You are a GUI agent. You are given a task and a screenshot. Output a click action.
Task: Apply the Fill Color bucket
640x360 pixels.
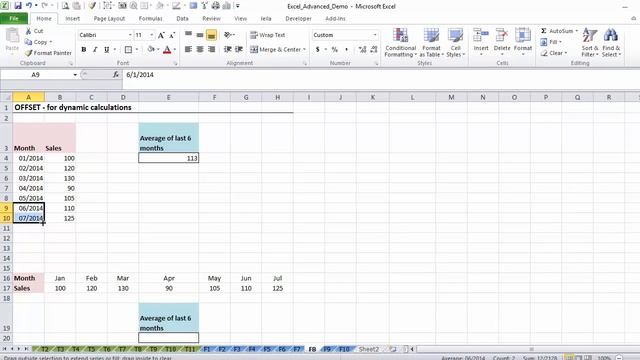[151, 49]
